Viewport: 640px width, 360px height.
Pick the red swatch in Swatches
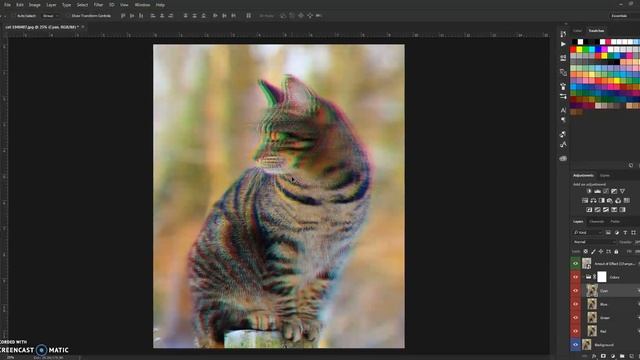pos(573,49)
